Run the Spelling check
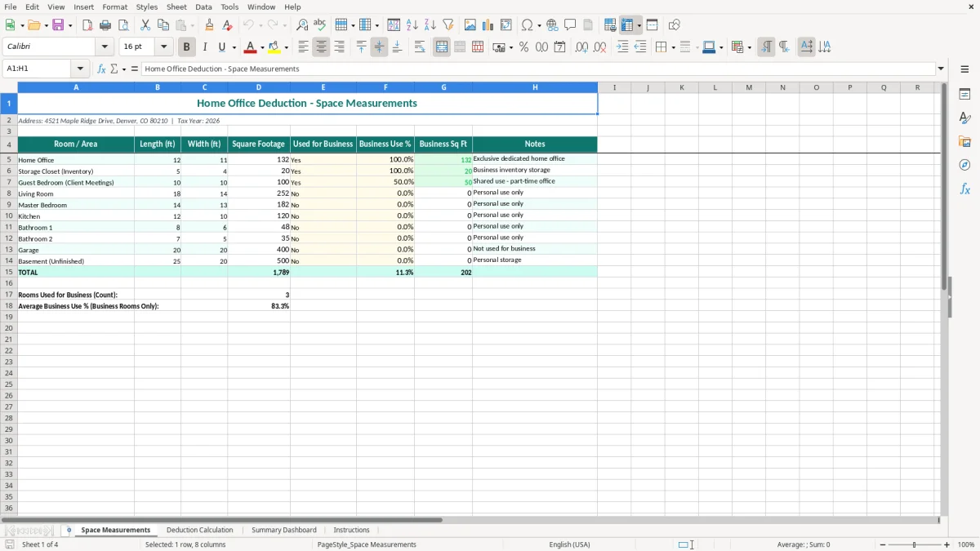980x551 pixels. [x=320, y=25]
